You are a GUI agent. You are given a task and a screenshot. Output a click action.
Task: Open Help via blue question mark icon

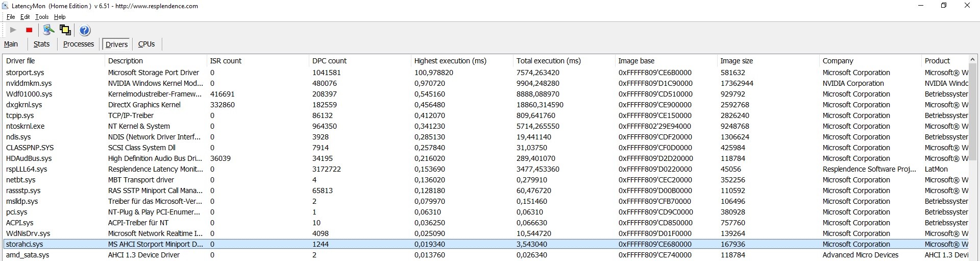click(85, 31)
